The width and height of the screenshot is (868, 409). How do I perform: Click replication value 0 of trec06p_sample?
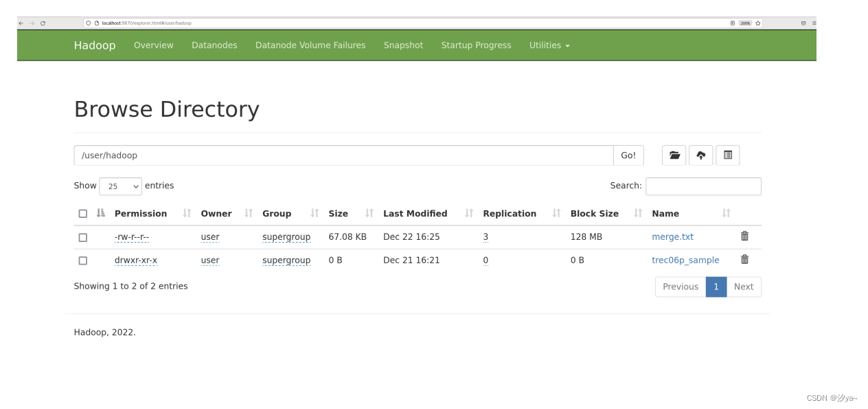486,261
